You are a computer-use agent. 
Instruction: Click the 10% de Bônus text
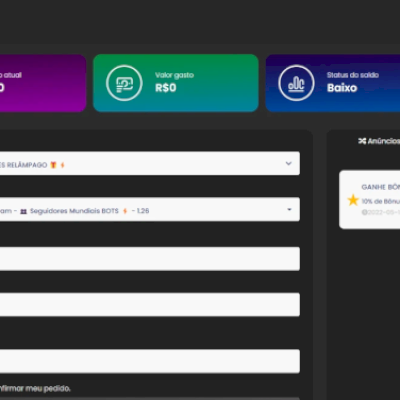coord(381,201)
